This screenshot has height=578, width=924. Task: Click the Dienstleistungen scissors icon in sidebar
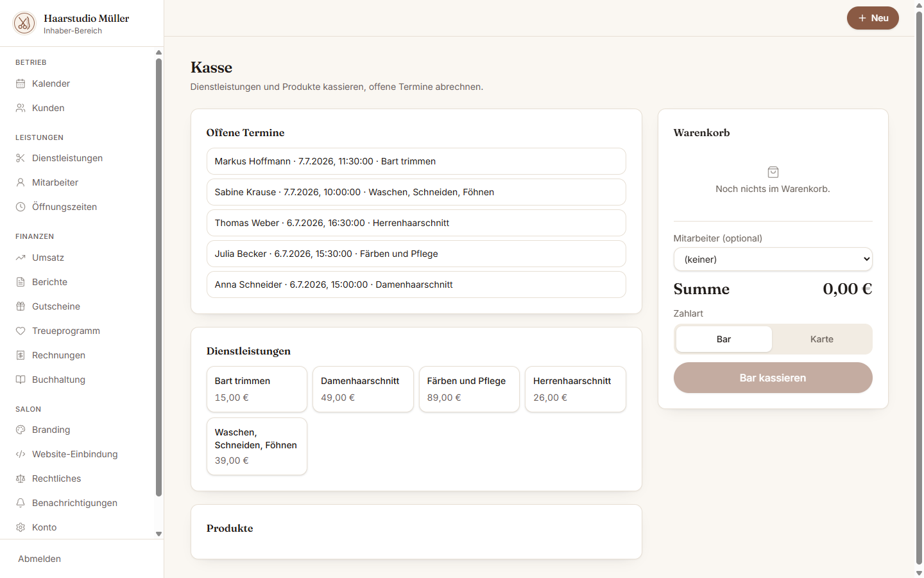tap(21, 158)
